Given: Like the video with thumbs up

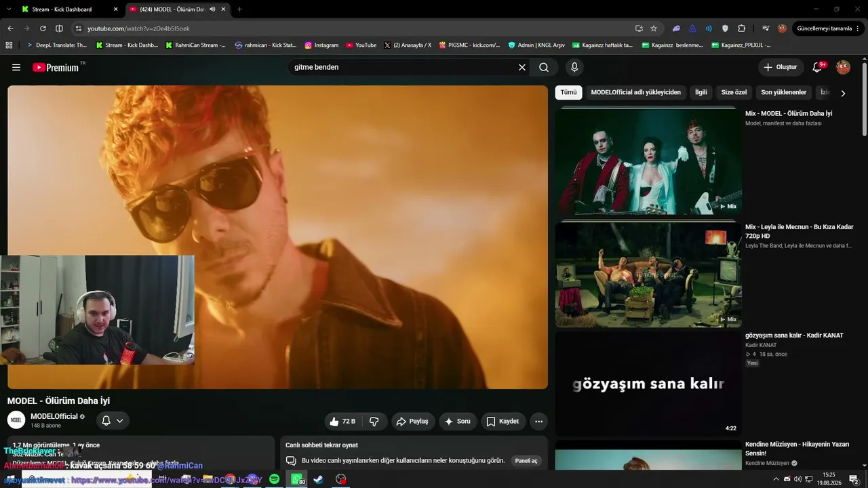Looking at the screenshot, I should coord(342,422).
